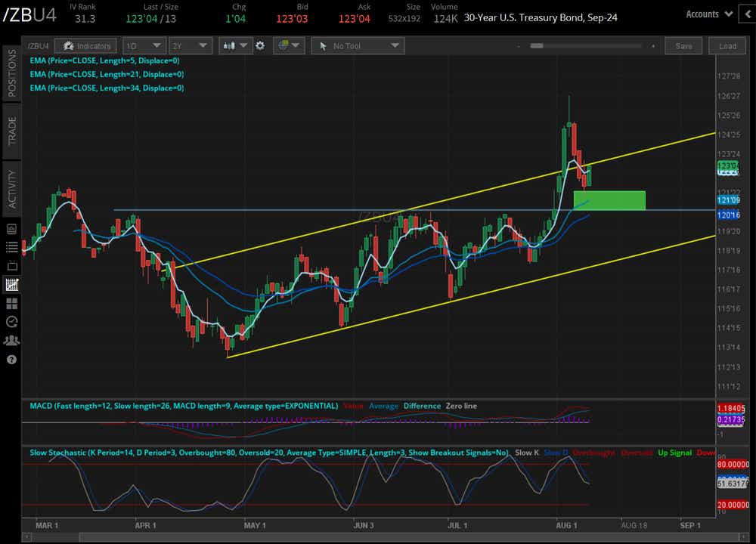Open the Trade side tab
This screenshot has width=756, height=544.
(x=12, y=131)
